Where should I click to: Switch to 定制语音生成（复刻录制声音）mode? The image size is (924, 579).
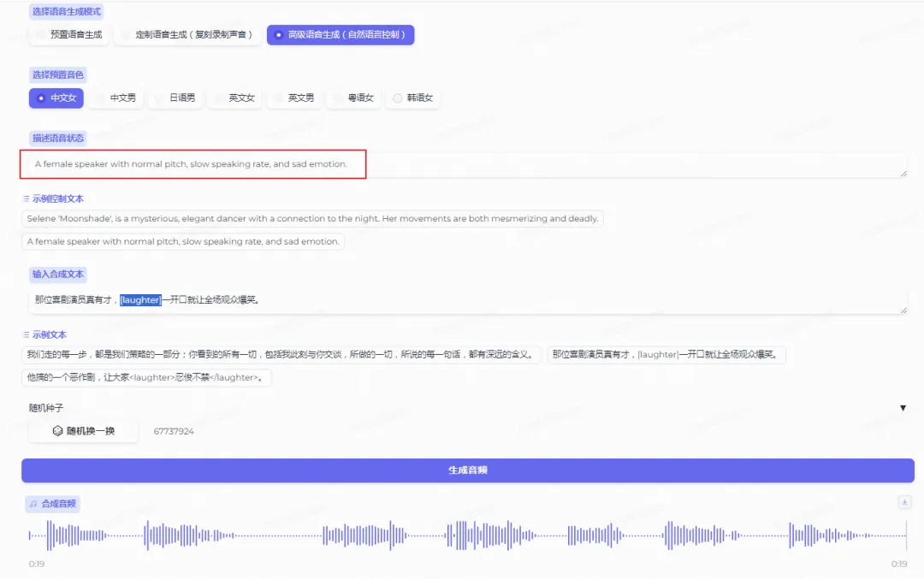pos(187,35)
